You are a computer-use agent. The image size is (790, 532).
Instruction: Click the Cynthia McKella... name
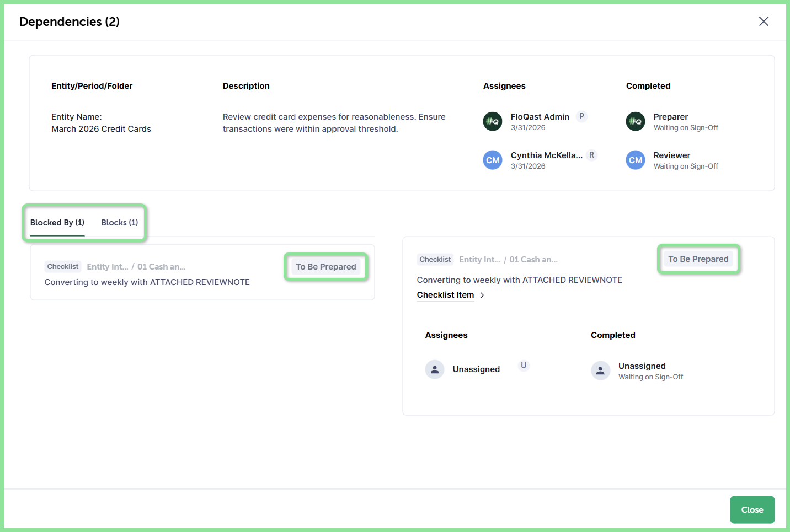[x=547, y=155]
